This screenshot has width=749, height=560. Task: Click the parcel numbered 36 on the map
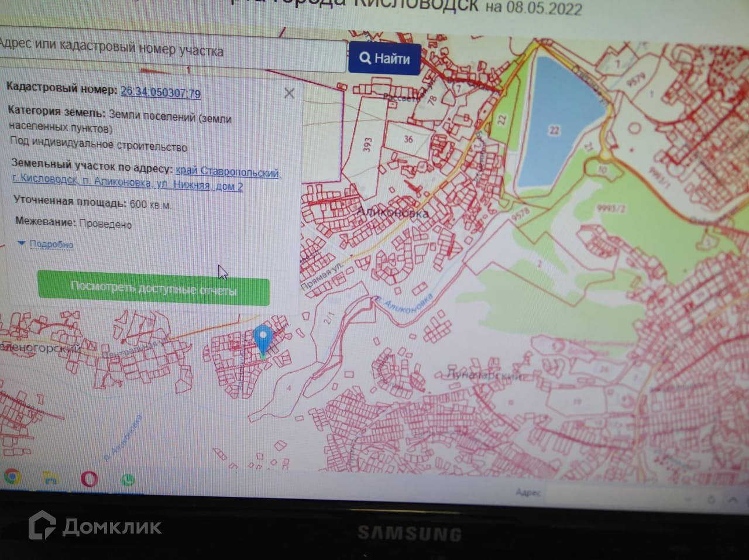point(408,139)
